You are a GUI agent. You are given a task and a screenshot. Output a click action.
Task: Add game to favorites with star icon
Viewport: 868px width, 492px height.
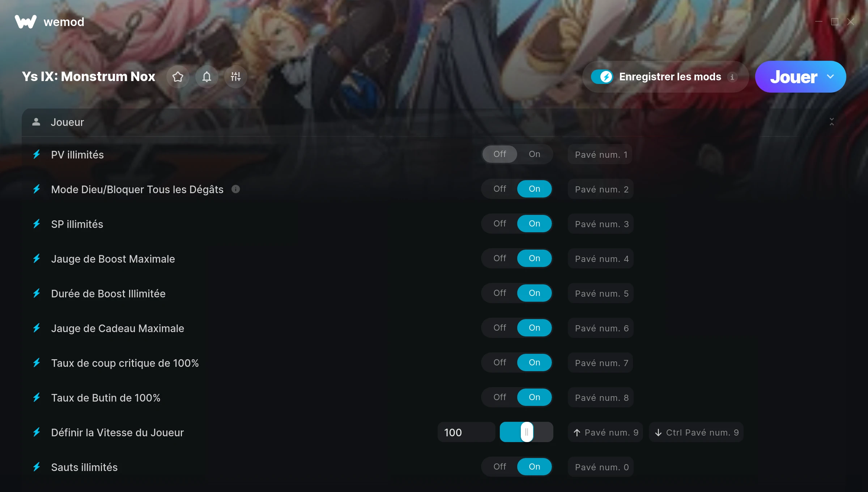point(178,77)
